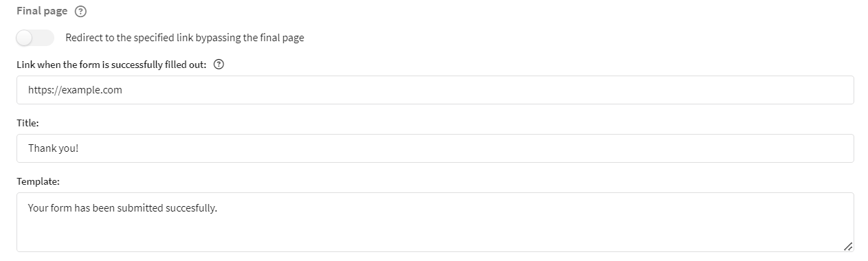
Task: Click the 'Template:' field label
Action: tap(38, 181)
